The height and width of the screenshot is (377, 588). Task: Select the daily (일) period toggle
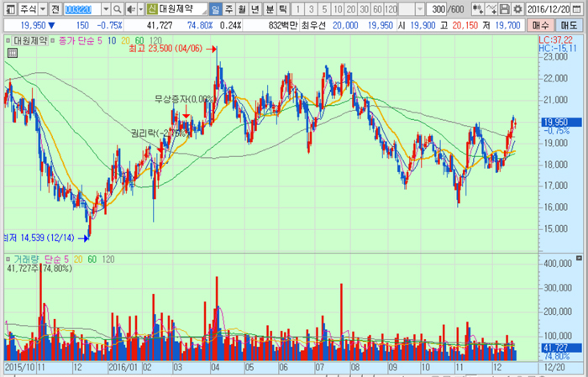pyautogui.click(x=216, y=8)
